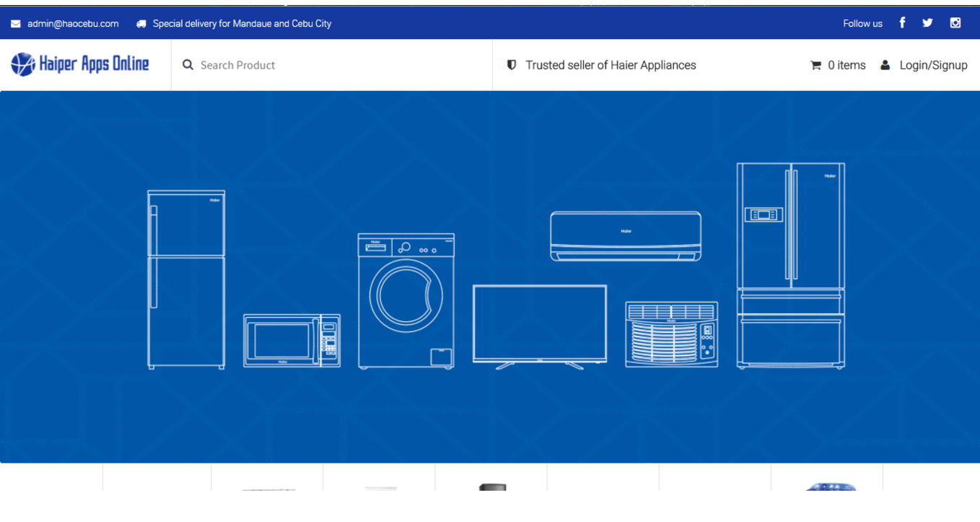Open the Twitter profile icon

pyautogui.click(x=927, y=23)
